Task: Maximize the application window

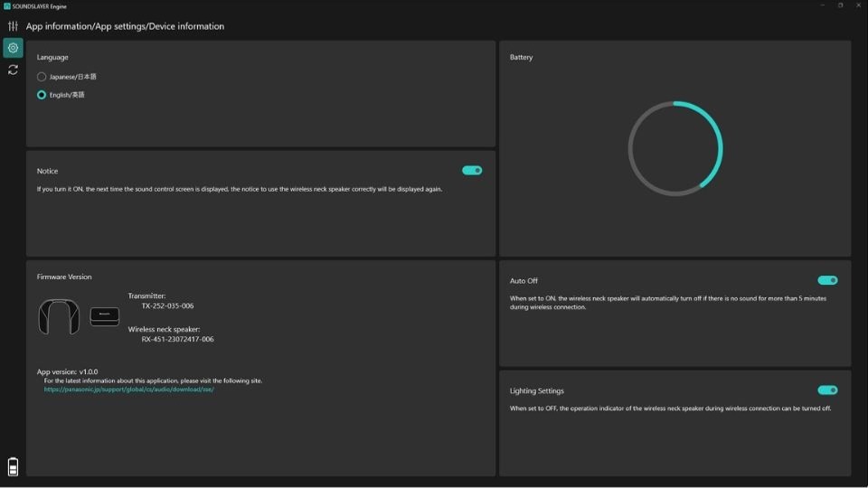Action: (841, 5)
